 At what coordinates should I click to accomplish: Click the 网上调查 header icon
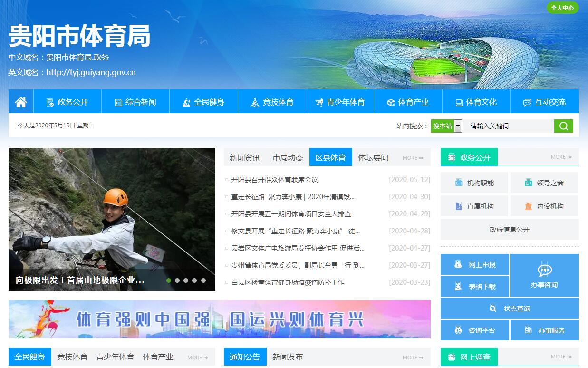tap(452, 357)
